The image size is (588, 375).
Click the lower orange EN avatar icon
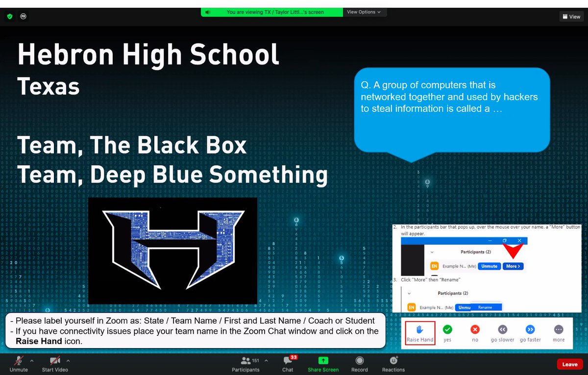(412, 307)
